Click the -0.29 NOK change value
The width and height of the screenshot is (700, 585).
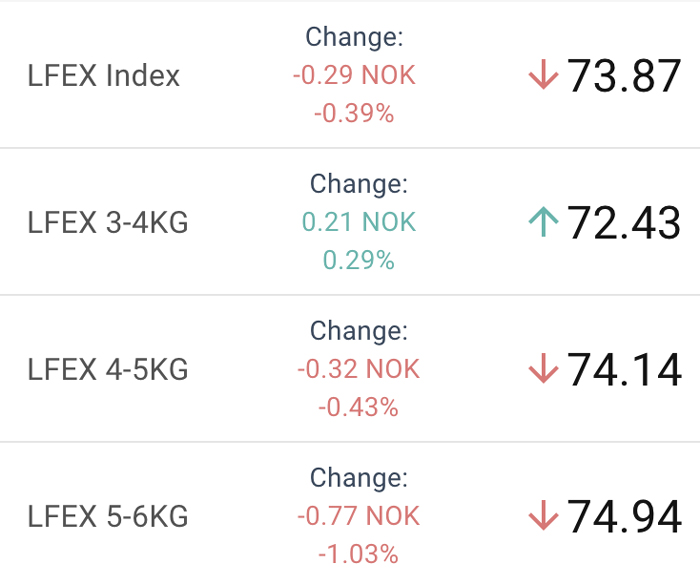click(x=354, y=75)
